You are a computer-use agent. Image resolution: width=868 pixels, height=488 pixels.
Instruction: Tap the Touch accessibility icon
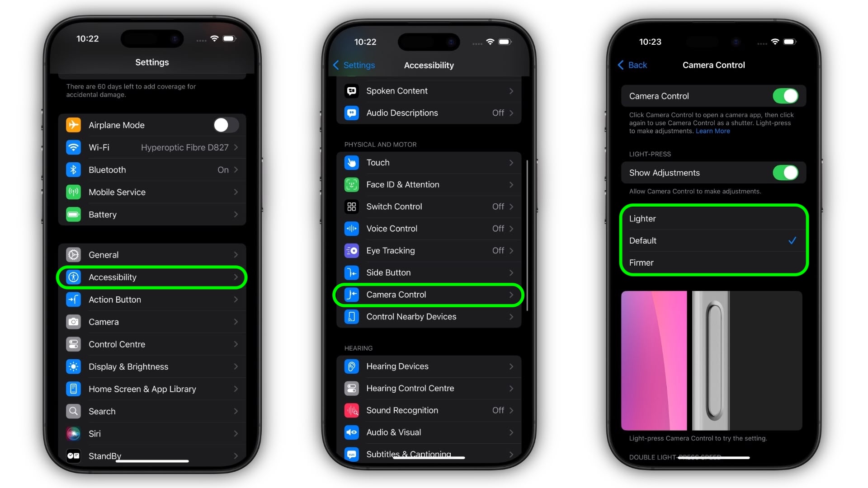(352, 162)
